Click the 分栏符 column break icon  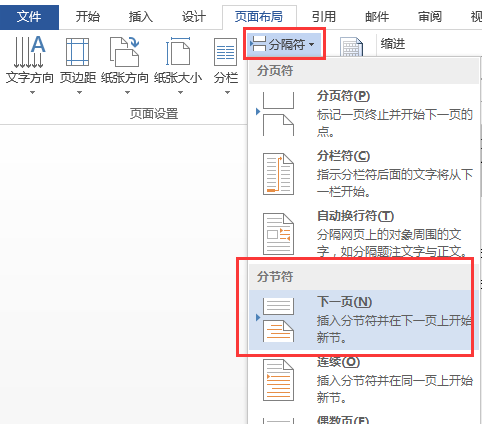278,174
